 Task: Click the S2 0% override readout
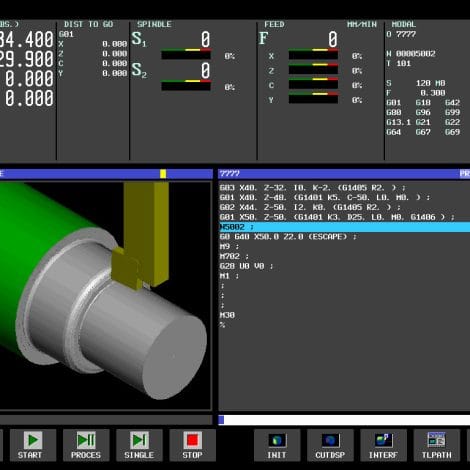(x=229, y=87)
